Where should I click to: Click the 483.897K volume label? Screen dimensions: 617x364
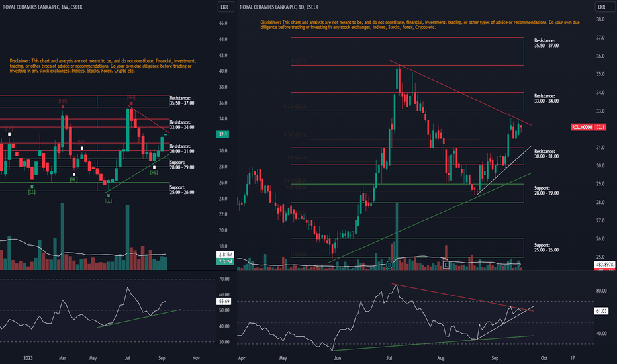604,265
